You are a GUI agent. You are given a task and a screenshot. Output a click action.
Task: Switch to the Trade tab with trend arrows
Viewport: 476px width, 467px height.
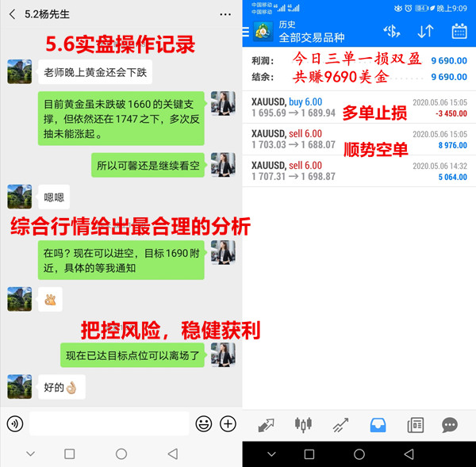[340, 425]
